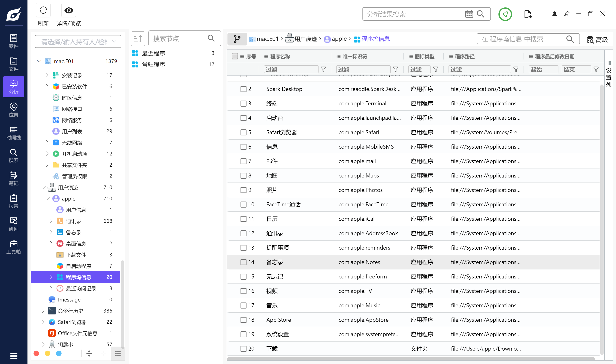Collapse the 用户痕迹 tree node
Viewport: 616px width, 364px height.
click(43, 187)
